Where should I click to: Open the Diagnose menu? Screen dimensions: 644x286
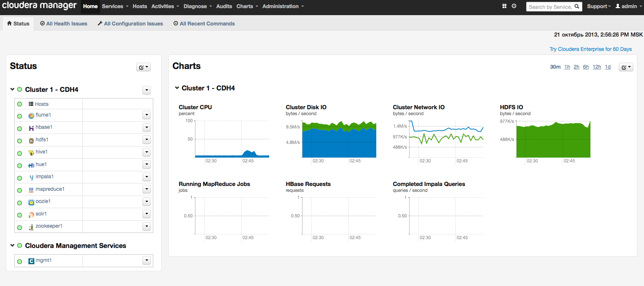click(x=198, y=6)
